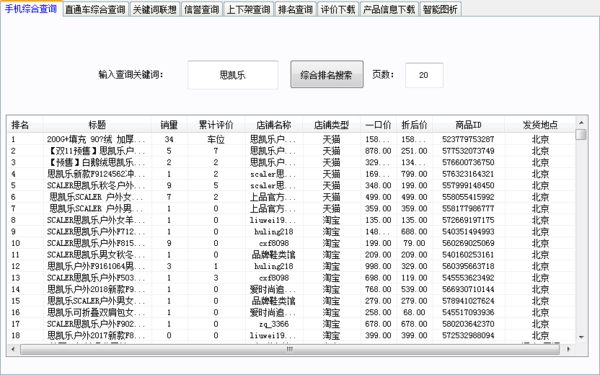Open the 直通车综合查询 tab
Viewport: 600px width, 375px height.
click(95, 9)
